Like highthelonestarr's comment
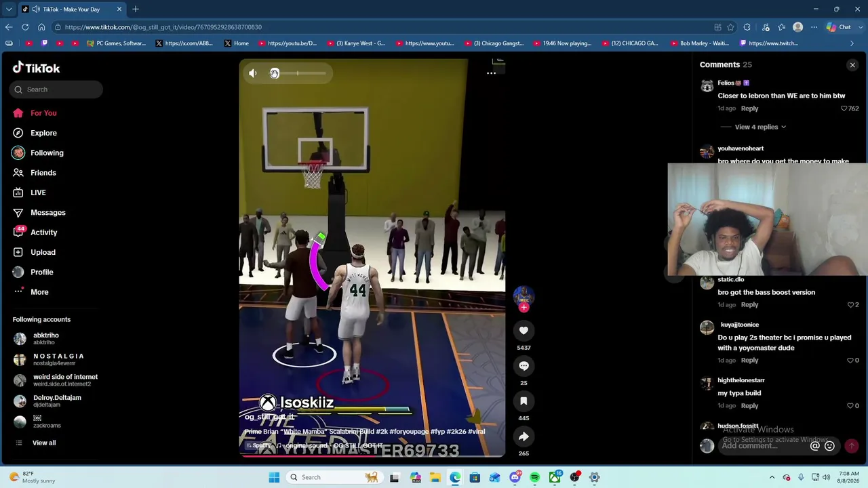The image size is (868, 488). pyautogui.click(x=850, y=406)
